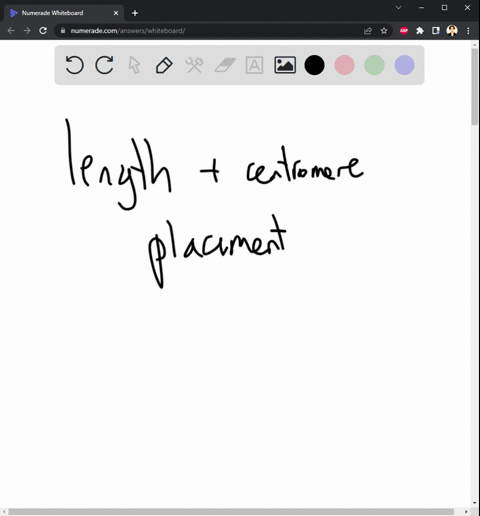The width and height of the screenshot is (480, 516).
Task: Pick the green pen color
Action: click(x=374, y=65)
